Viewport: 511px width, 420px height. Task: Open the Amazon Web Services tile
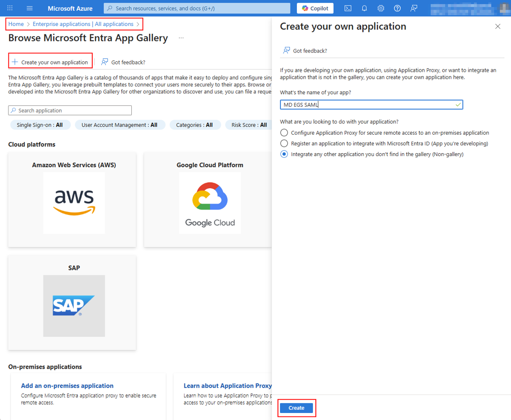pos(74,200)
